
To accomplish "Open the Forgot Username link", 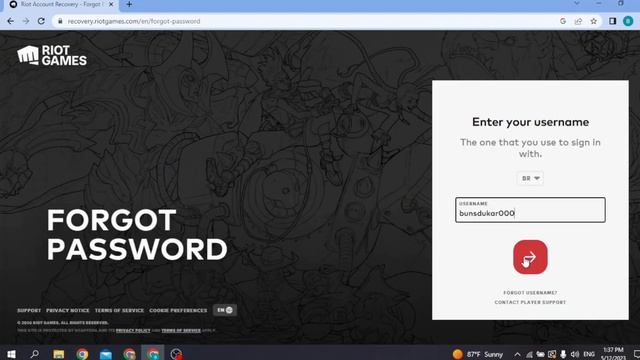I will [530, 293].
